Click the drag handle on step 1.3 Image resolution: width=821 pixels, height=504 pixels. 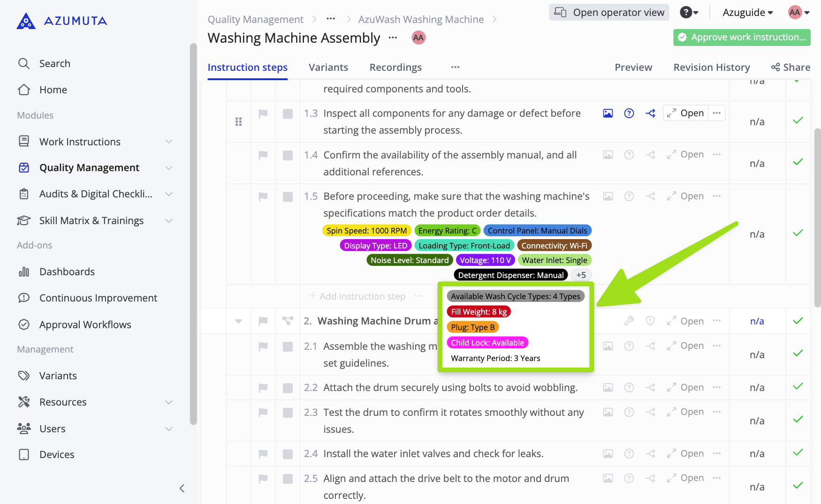tap(238, 122)
